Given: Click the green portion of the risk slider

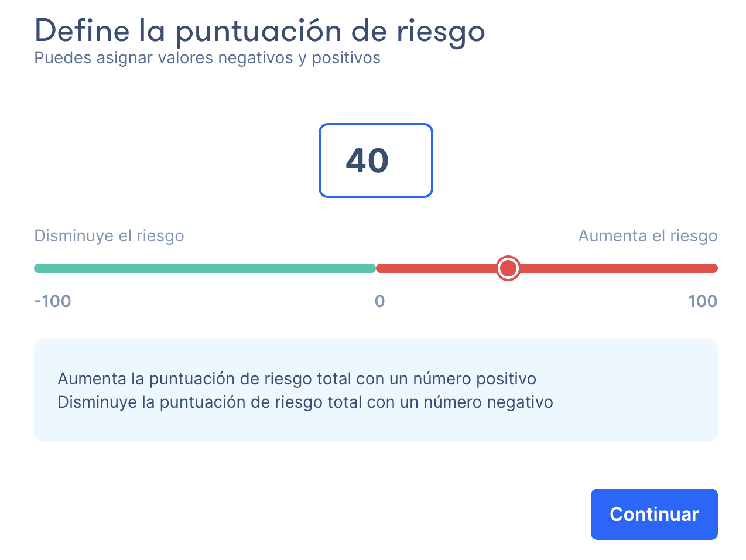Looking at the screenshot, I should click(205, 268).
